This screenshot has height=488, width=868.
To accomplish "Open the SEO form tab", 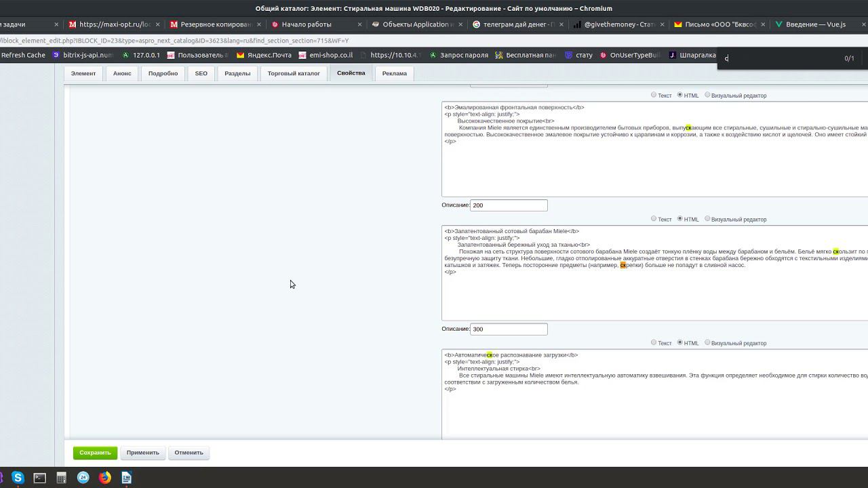I will (201, 73).
